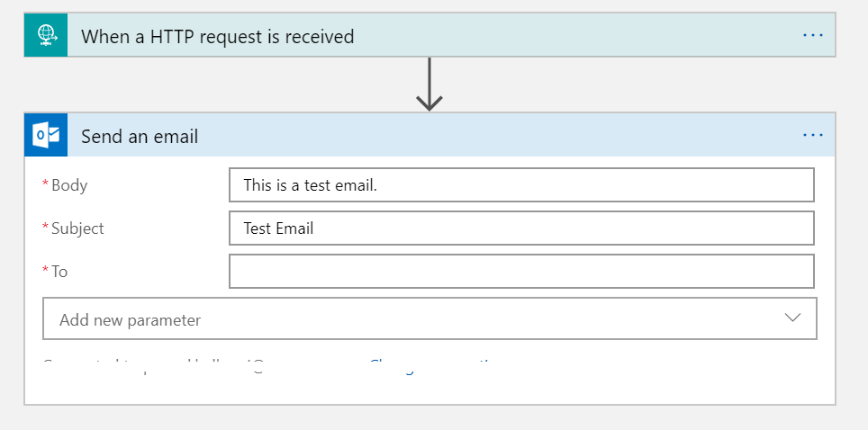Select the Send an email title text
868x430 pixels.
(140, 136)
